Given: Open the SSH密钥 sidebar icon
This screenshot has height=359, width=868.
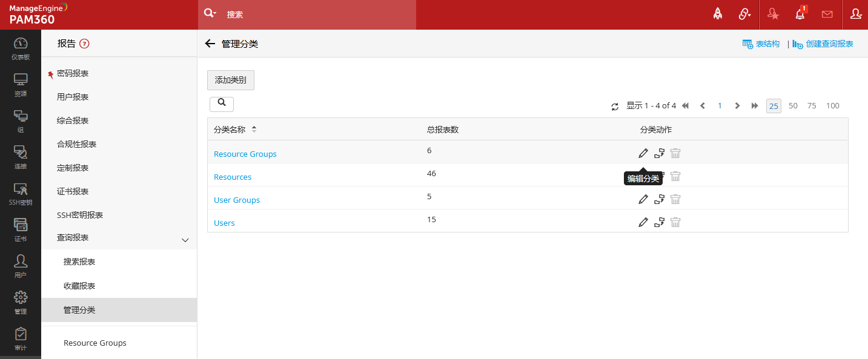Looking at the screenshot, I should click(21, 194).
